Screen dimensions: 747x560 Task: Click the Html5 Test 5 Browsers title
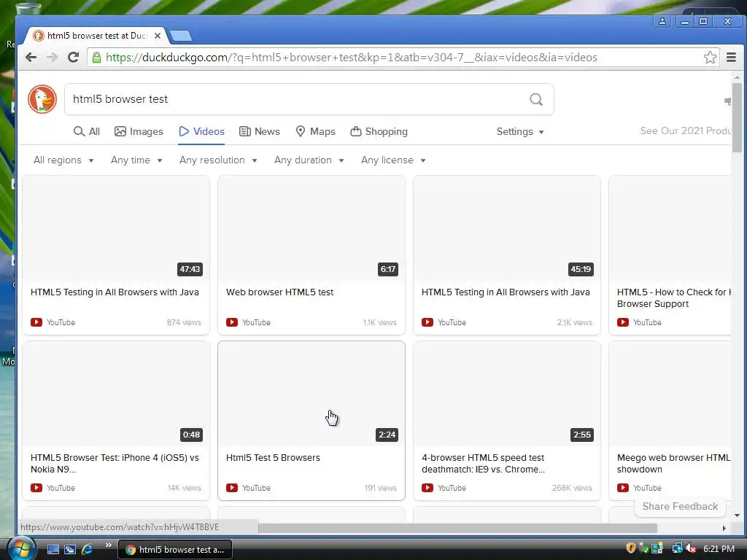coord(273,458)
